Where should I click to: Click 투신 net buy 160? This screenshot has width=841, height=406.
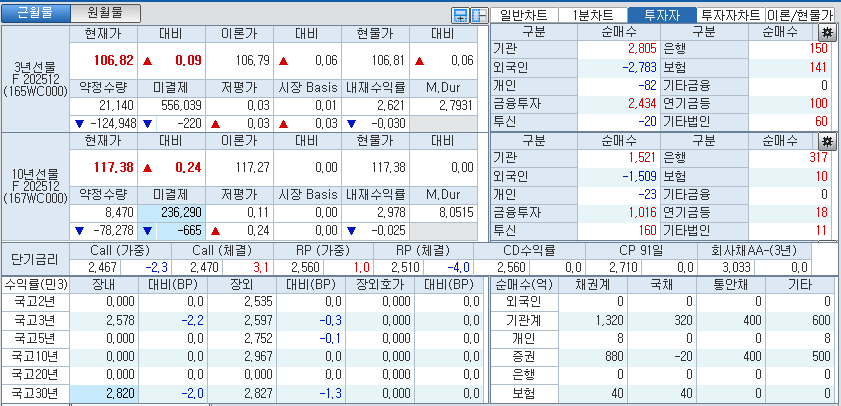click(647, 231)
